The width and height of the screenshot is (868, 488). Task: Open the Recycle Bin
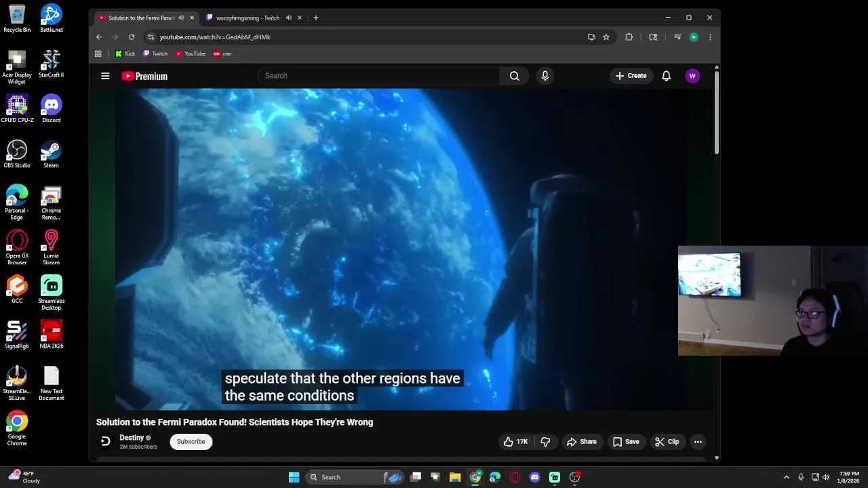(x=17, y=18)
